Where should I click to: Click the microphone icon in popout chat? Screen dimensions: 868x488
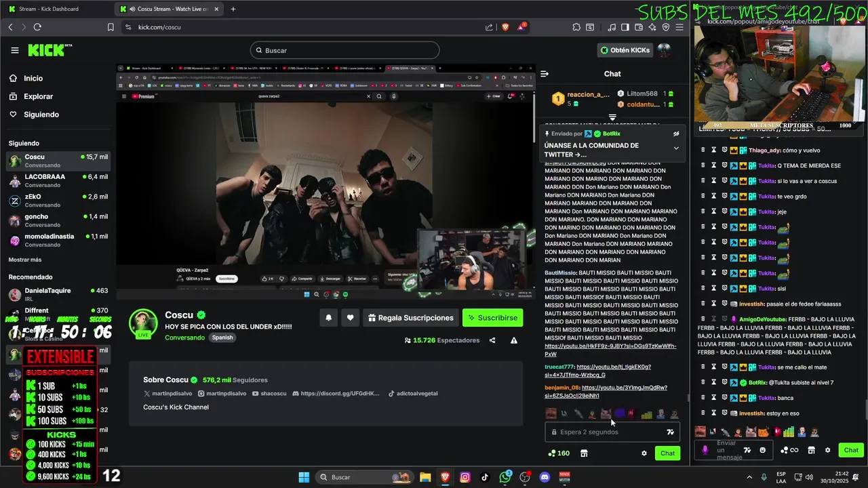point(705,450)
